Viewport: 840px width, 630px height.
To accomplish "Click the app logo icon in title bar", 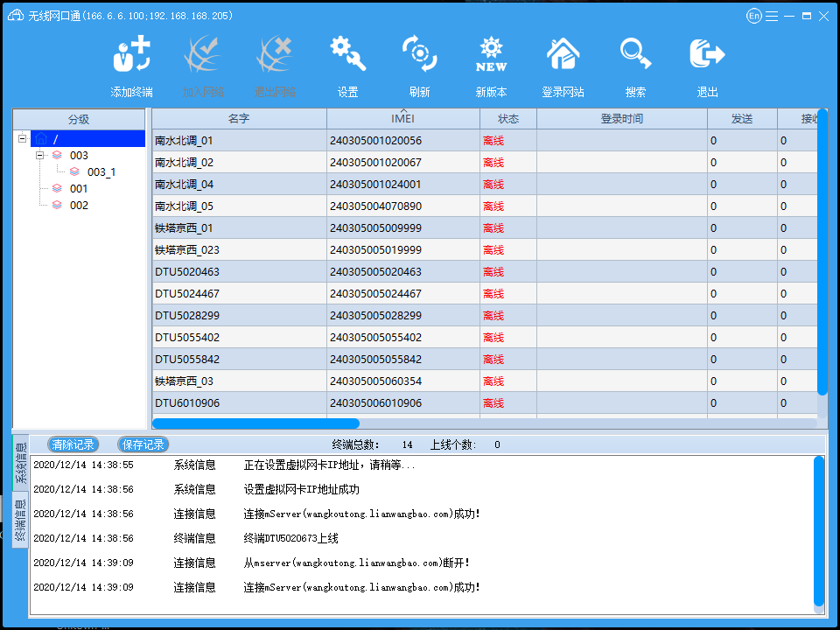I will click(x=16, y=15).
